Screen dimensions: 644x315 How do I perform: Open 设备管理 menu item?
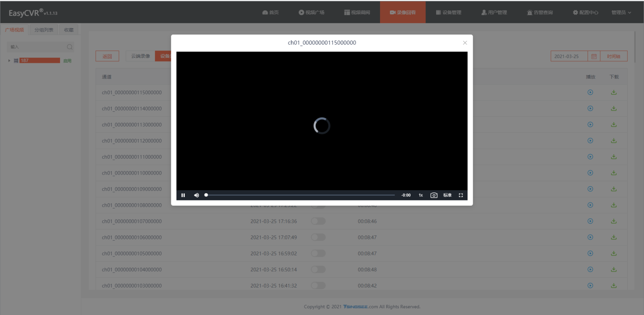pos(448,12)
